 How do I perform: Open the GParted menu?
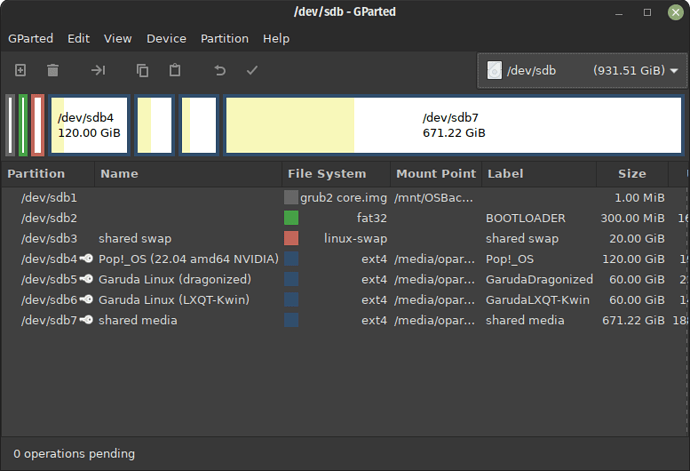30,39
